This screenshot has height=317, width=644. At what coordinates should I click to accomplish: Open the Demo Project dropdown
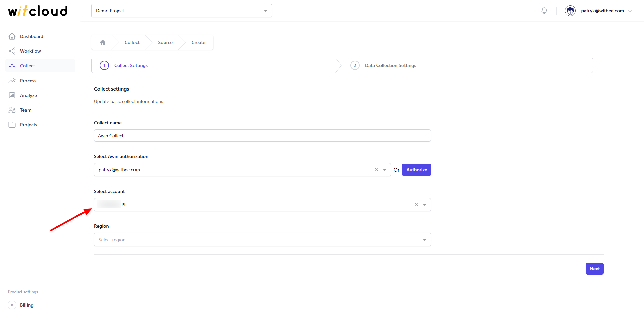click(181, 11)
